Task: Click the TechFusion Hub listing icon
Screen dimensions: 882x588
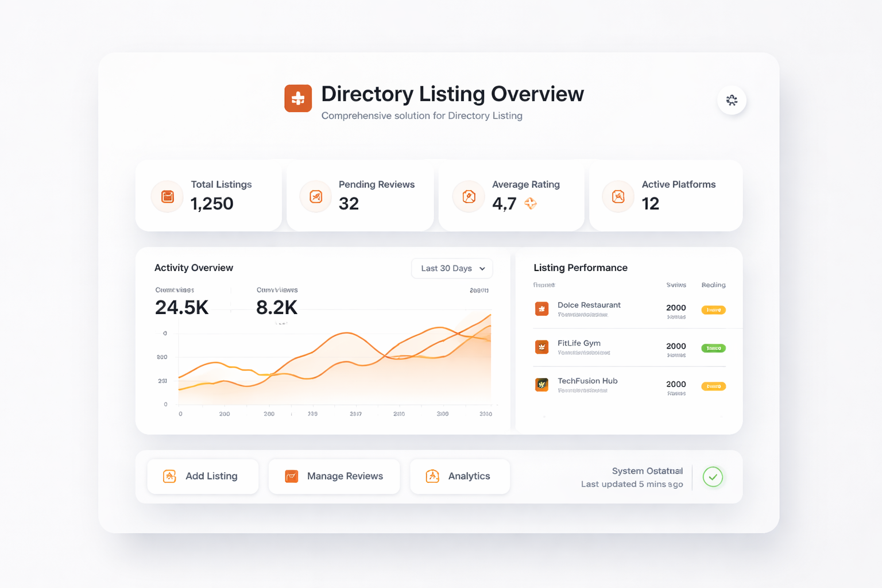Action: (x=541, y=385)
